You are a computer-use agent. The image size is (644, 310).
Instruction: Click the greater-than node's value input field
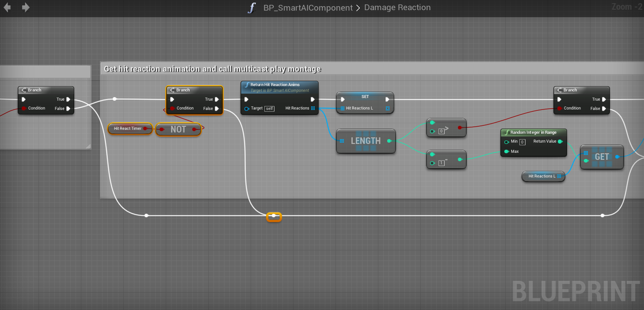[441, 131]
